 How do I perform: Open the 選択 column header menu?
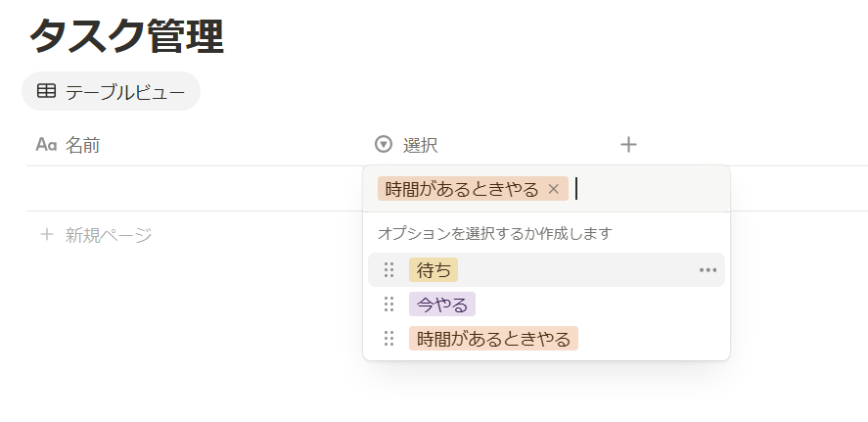[420, 145]
